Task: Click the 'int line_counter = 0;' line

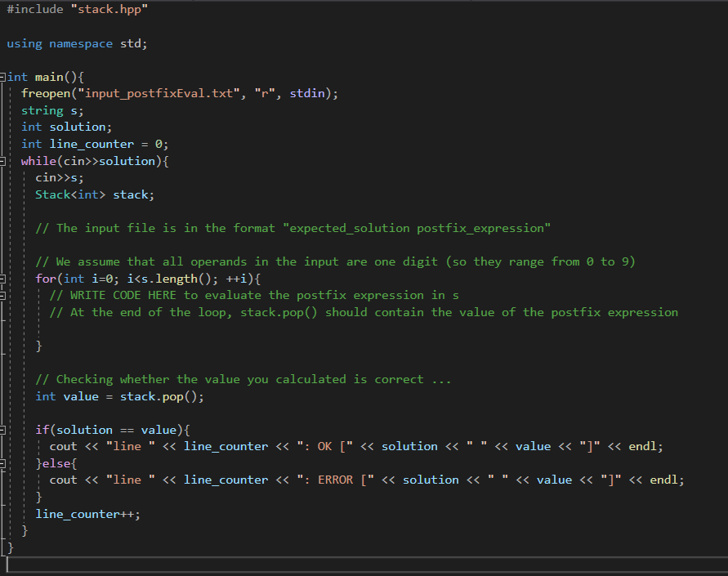Action: pos(95,145)
